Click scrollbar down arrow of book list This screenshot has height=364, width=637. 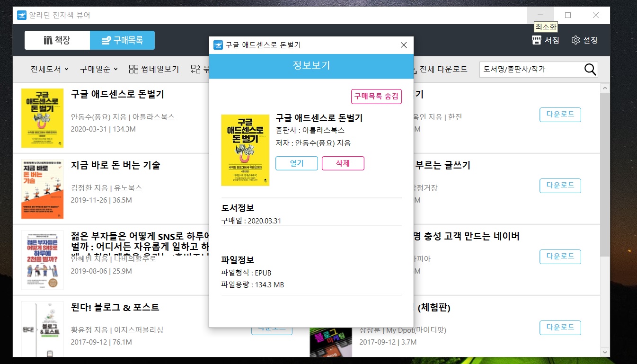605,352
